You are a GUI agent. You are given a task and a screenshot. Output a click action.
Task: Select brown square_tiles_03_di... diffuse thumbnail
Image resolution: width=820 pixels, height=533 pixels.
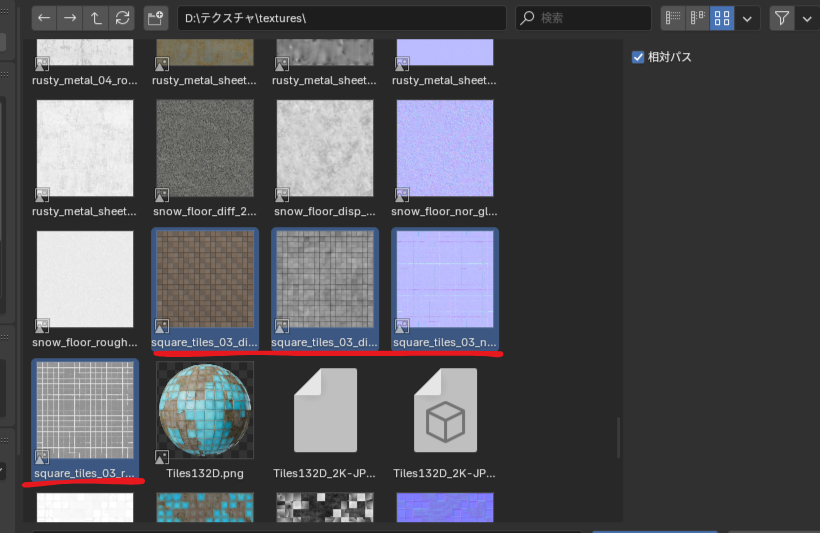(205, 279)
